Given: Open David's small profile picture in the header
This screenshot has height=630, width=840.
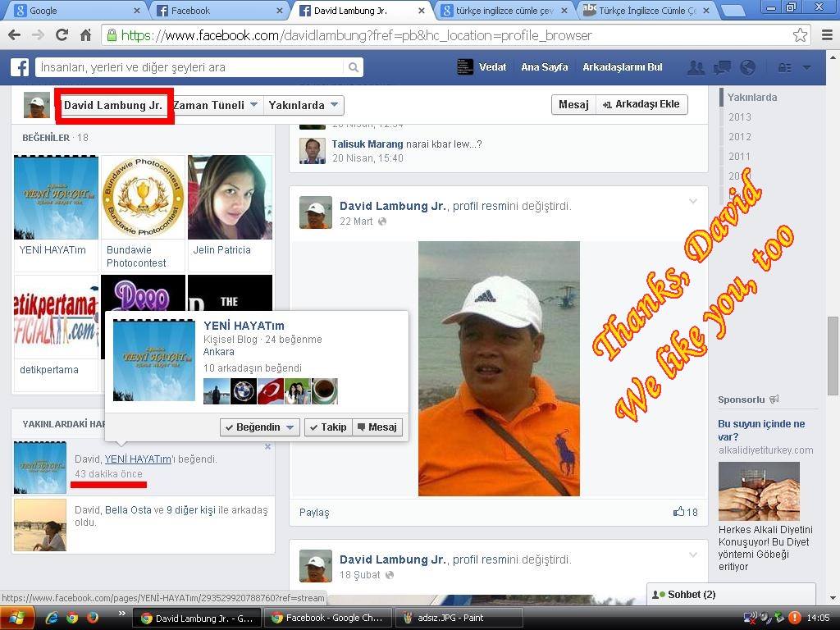Looking at the screenshot, I should pos(37,105).
